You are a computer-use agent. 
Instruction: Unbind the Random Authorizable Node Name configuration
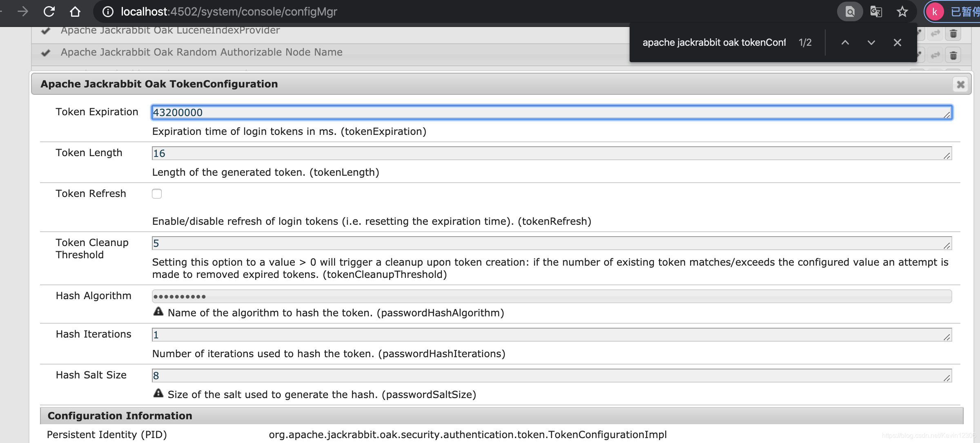pyautogui.click(x=935, y=55)
